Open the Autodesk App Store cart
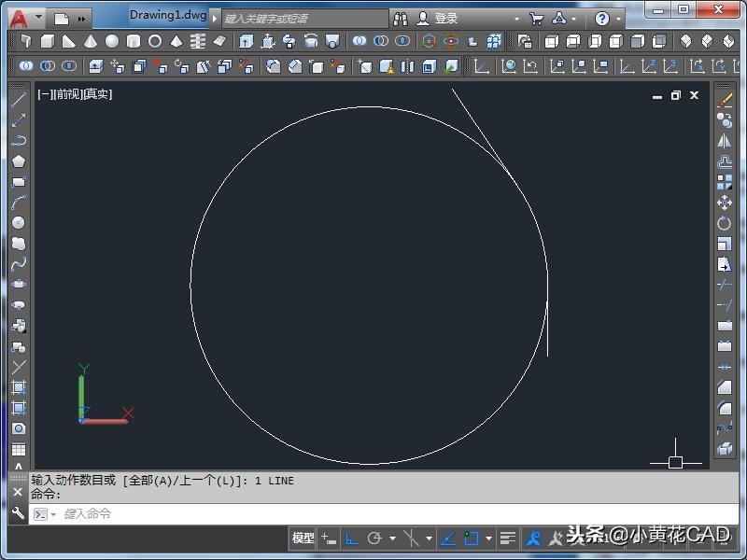Image resolution: width=747 pixels, height=560 pixels. (536, 19)
